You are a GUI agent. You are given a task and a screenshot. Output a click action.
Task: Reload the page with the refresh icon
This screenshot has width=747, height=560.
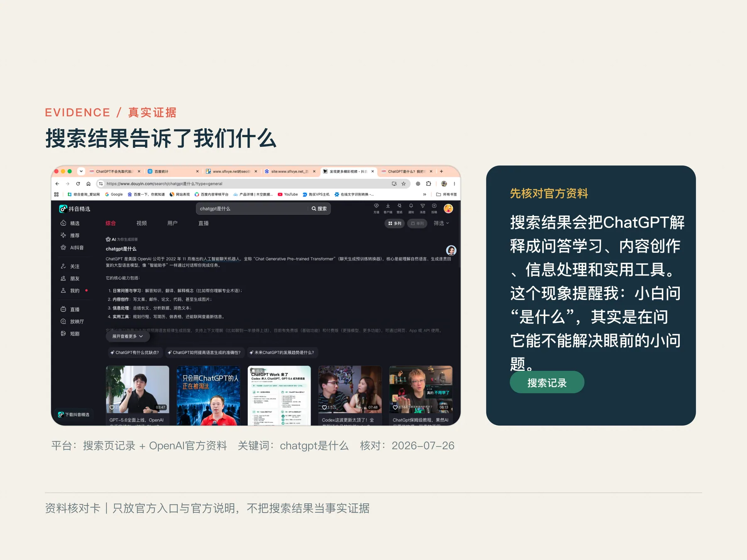tap(78, 184)
